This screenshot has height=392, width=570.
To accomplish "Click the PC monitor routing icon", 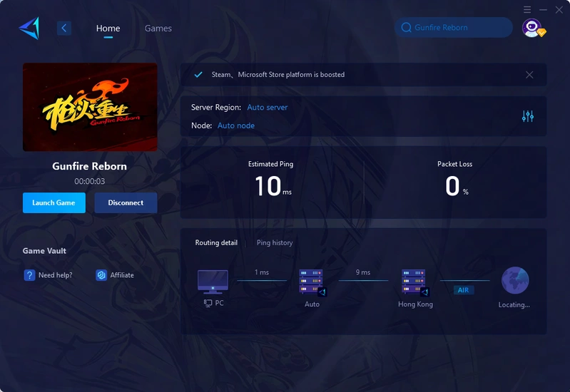I will pyautogui.click(x=213, y=282).
